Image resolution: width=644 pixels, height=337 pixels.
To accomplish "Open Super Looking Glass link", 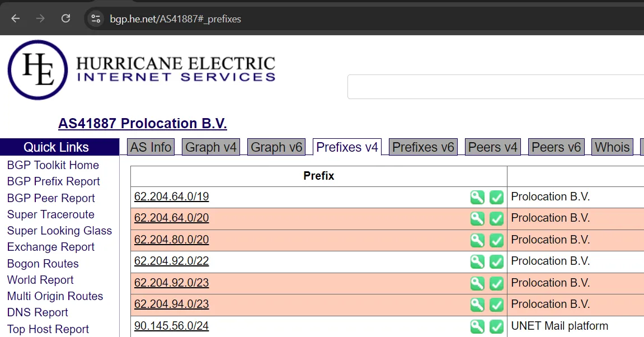I will [59, 231].
